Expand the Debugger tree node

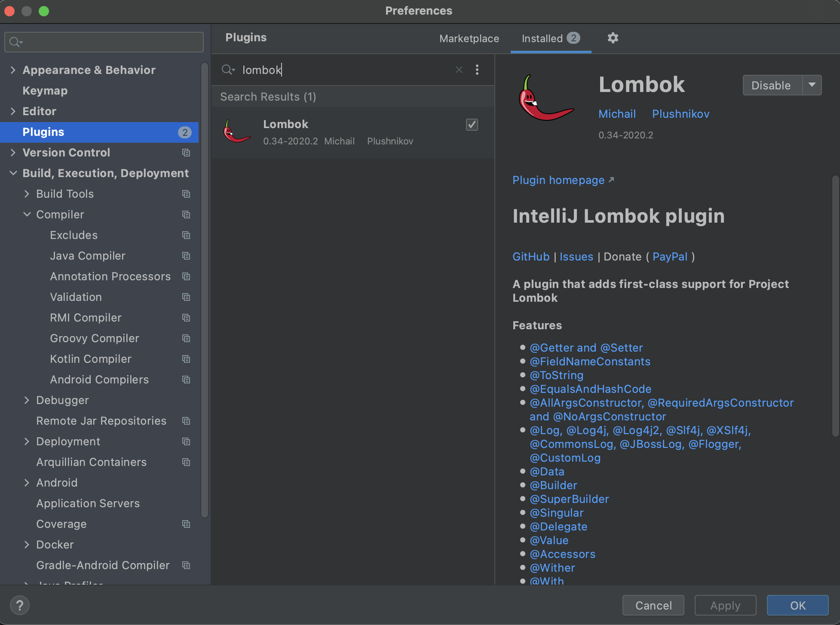click(x=27, y=400)
